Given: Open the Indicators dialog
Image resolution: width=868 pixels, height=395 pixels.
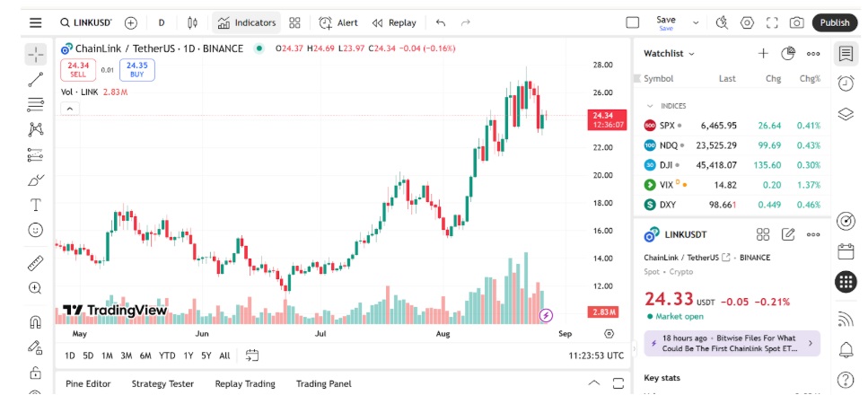Looking at the screenshot, I should pyautogui.click(x=246, y=22).
